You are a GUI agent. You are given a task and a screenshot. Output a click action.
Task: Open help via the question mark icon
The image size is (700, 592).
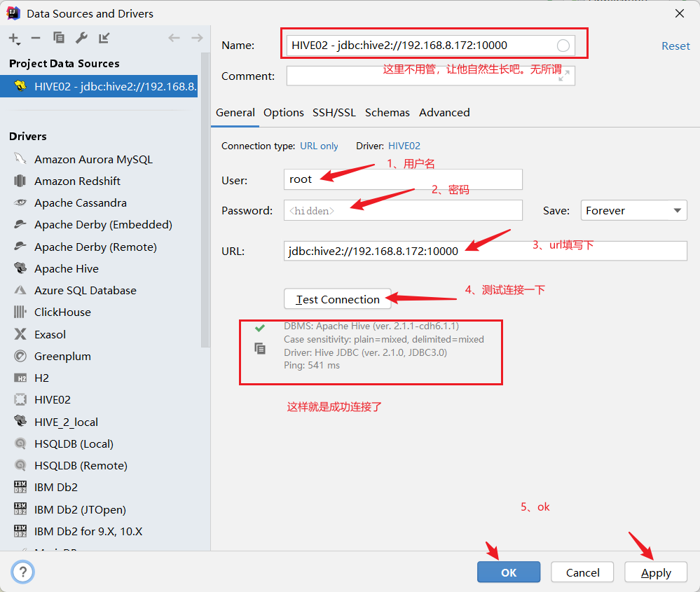[x=22, y=572]
